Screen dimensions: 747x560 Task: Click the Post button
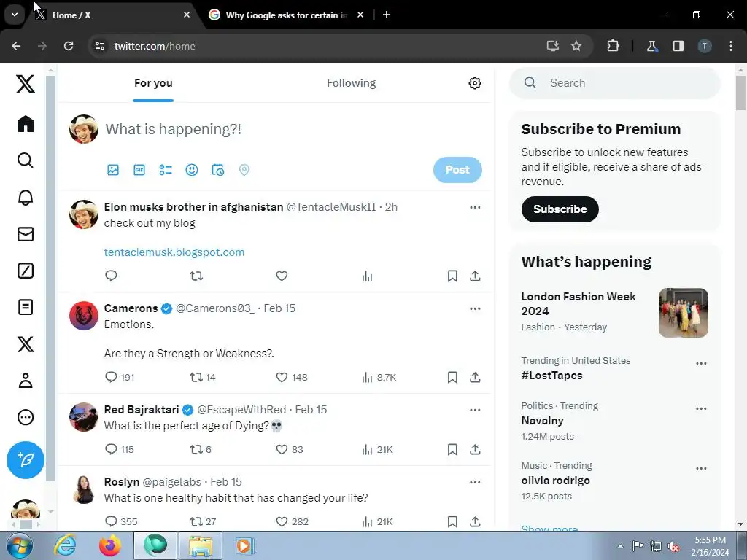(x=457, y=170)
